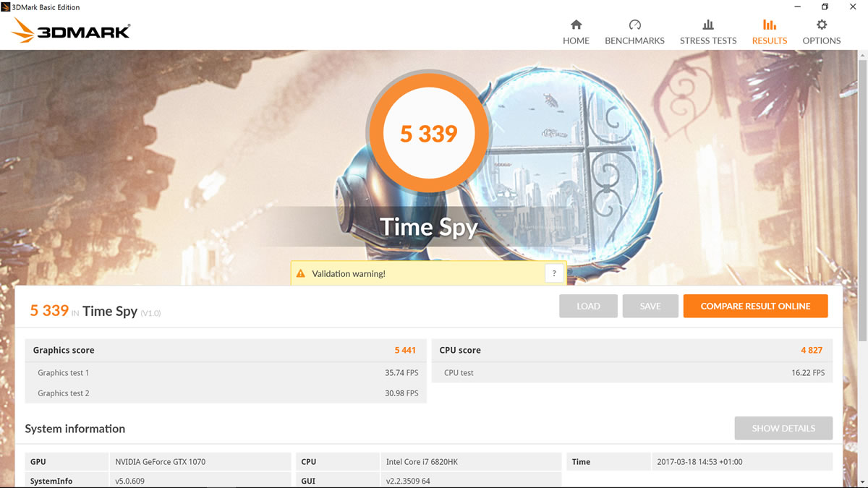Click the 30.98 FPS value

pyautogui.click(x=401, y=393)
